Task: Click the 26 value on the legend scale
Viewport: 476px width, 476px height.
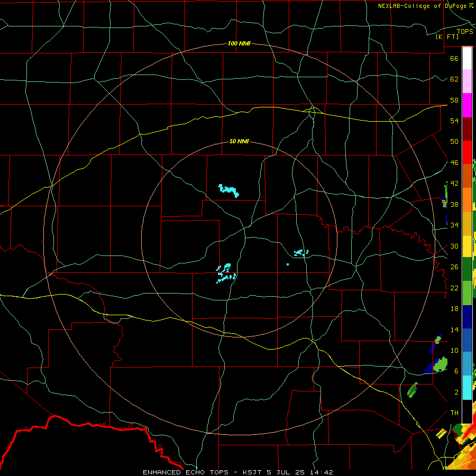Action: click(x=454, y=267)
